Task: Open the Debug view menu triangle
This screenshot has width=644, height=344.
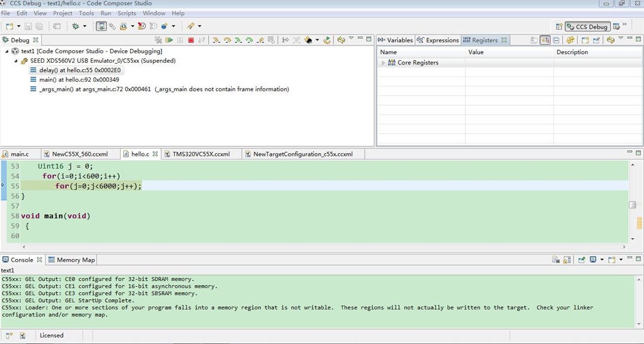Action: point(351,38)
